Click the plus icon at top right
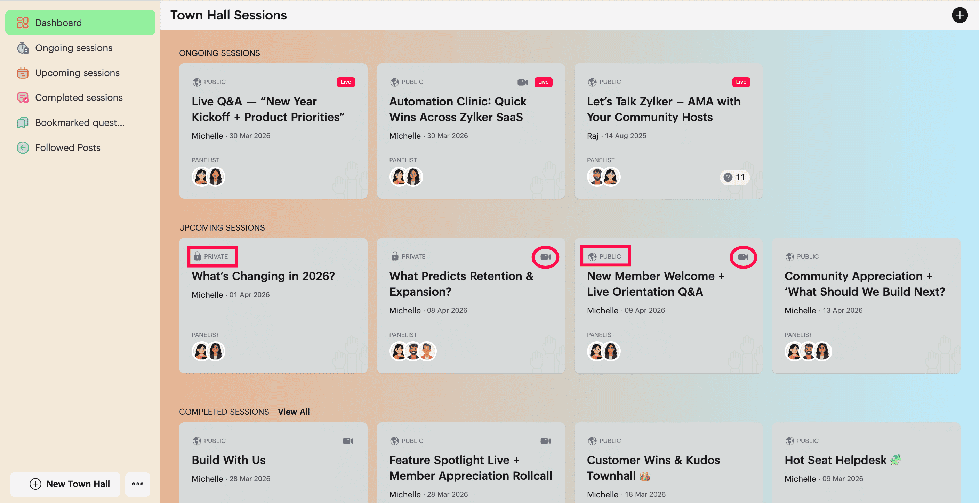 [959, 15]
